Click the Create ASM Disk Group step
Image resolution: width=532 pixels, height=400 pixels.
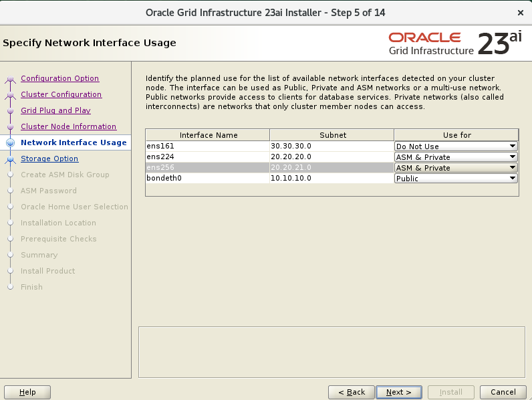click(x=65, y=175)
